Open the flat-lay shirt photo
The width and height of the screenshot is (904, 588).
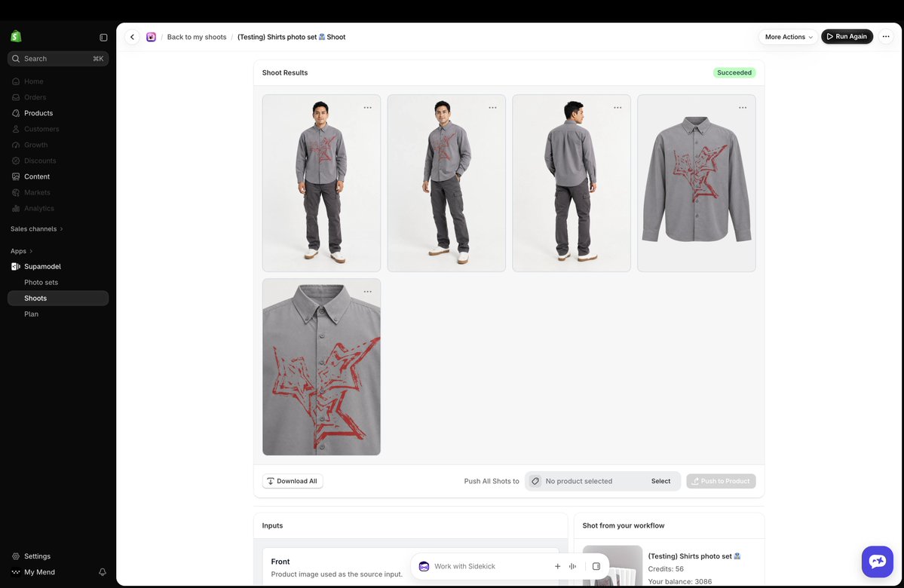pos(697,183)
